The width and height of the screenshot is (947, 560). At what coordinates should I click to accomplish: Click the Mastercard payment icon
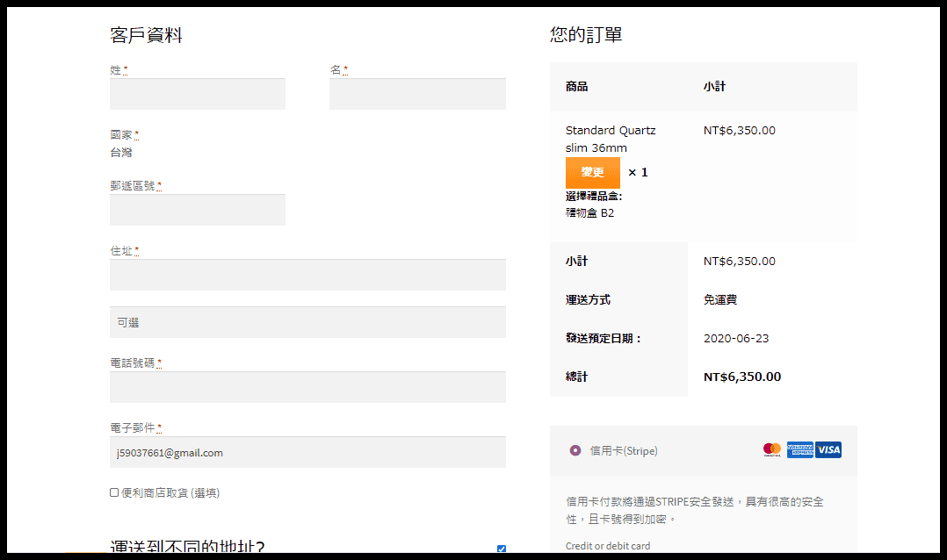772,450
